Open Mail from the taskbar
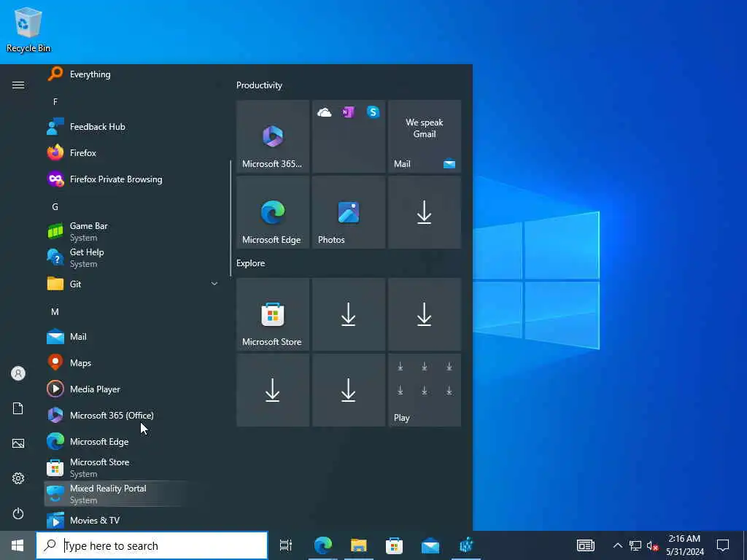 [430, 545]
